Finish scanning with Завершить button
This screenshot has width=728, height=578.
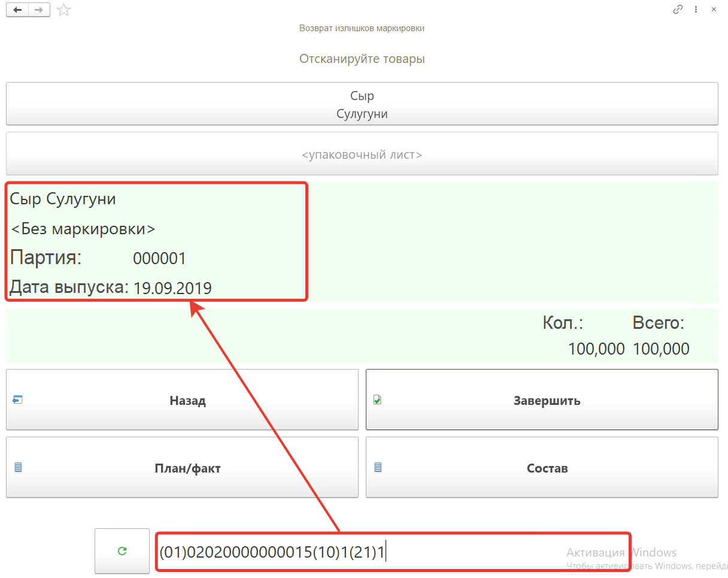click(x=541, y=400)
